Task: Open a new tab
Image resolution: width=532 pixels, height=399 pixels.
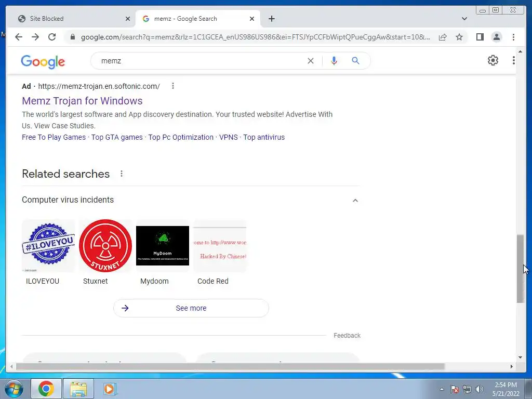Action: coord(271,19)
